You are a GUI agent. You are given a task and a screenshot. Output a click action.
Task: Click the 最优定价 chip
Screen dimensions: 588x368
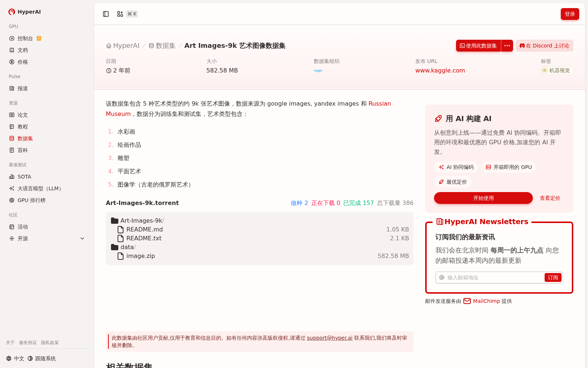coord(453,182)
